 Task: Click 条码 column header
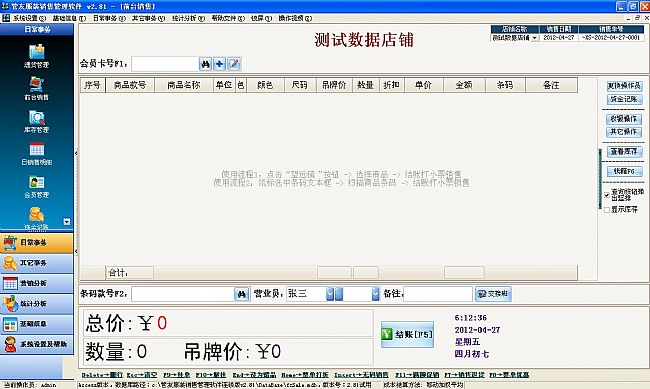[x=505, y=85]
